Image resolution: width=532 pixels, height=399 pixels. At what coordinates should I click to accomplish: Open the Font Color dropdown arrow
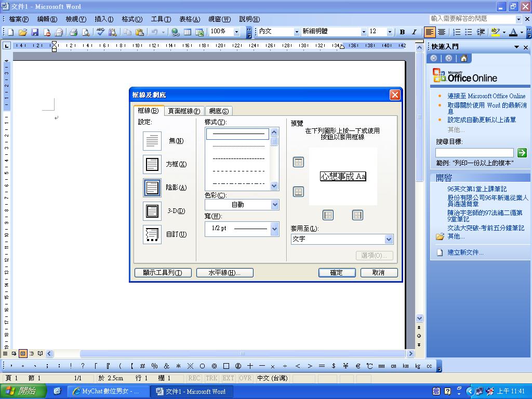tap(522, 32)
